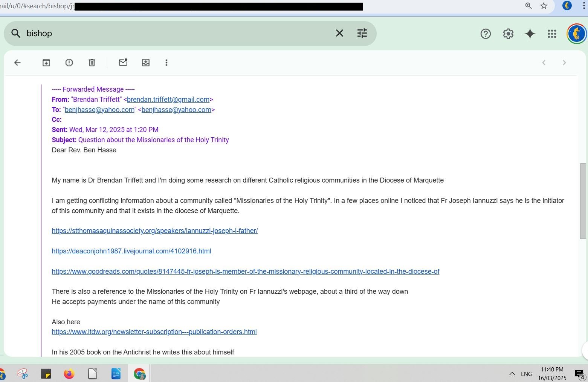Screen dimensions: 588x382
Task: Report this email as spam
Action: (69, 63)
